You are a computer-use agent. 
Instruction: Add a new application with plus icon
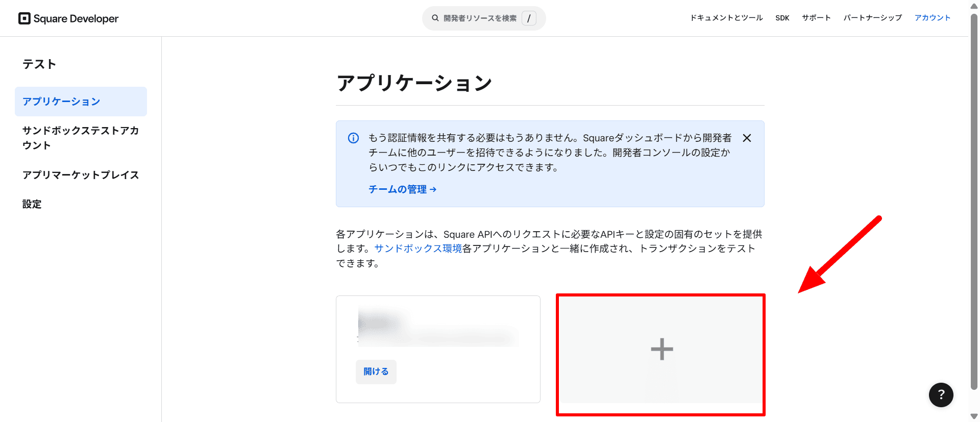pyautogui.click(x=661, y=350)
